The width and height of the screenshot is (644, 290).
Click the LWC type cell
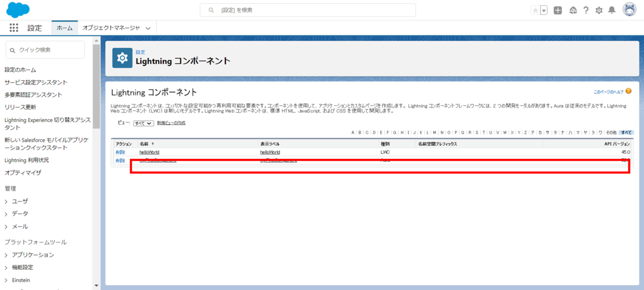385,152
